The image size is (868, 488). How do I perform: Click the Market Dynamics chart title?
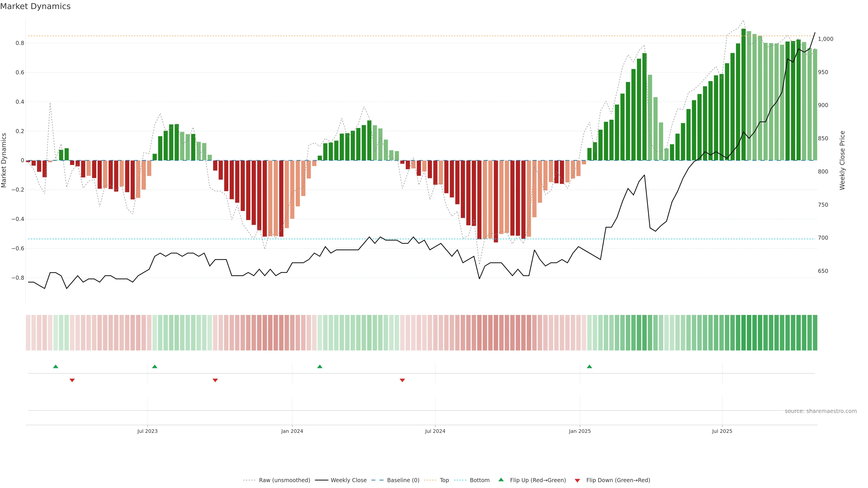point(35,6)
